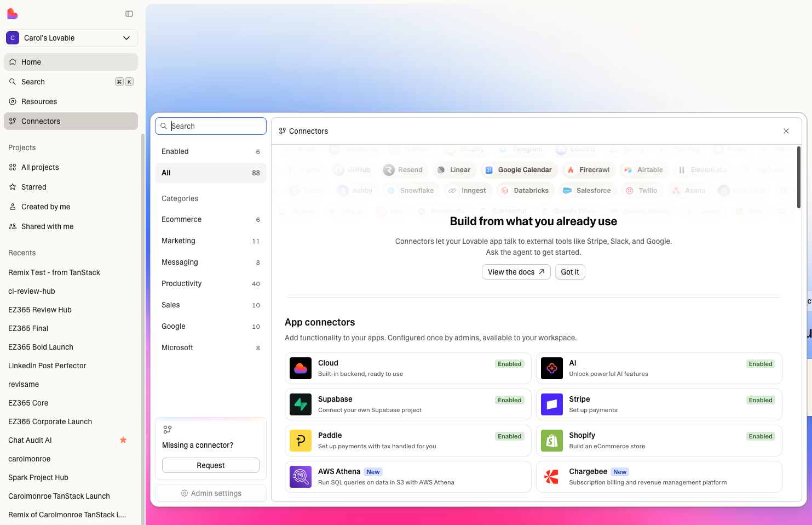The image size is (812, 525).
Task: Open Resources in the sidebar
Action: pyautogui.click(x=71, y=101)
